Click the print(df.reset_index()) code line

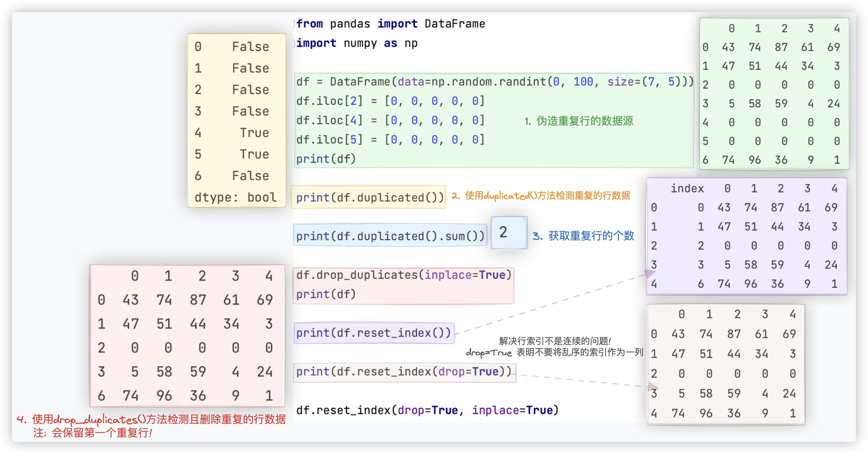tap(373, 333)
